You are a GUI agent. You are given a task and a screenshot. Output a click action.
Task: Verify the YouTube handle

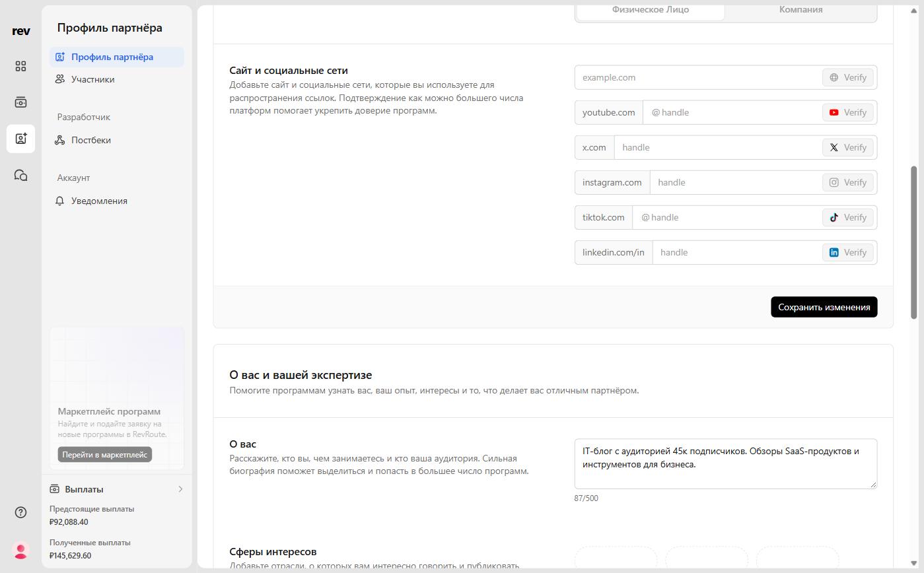click(848, 112)
